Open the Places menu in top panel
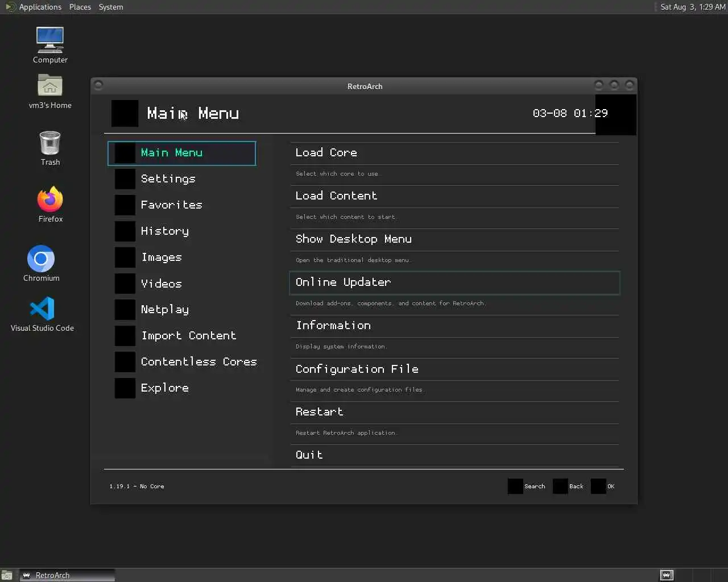728x582 pixels. click(x=80, y=7)
